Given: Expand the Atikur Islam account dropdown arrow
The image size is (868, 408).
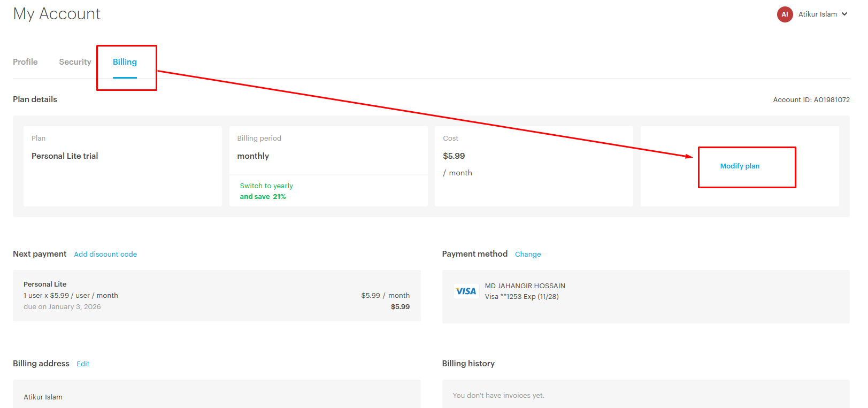Looking at the screenshot, I should click(844, 14).
